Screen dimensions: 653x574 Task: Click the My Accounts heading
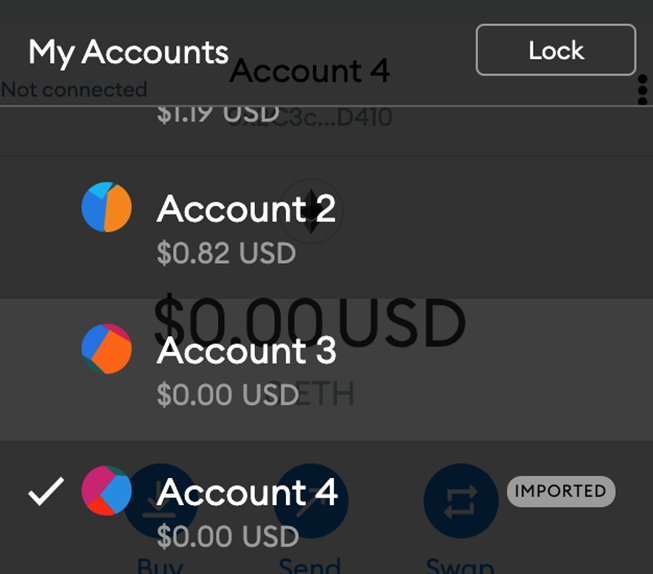[128, 52]
